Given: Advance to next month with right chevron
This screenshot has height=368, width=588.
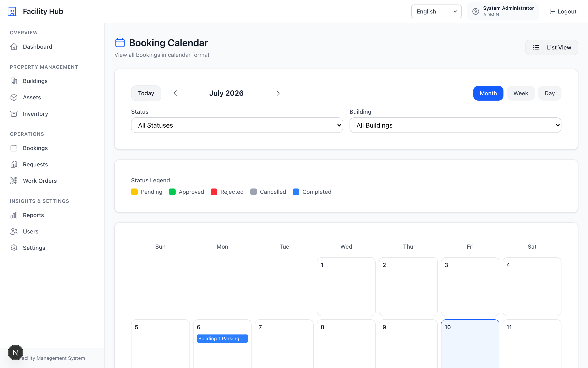Looking at the screenshot, I should pos(278,93).
